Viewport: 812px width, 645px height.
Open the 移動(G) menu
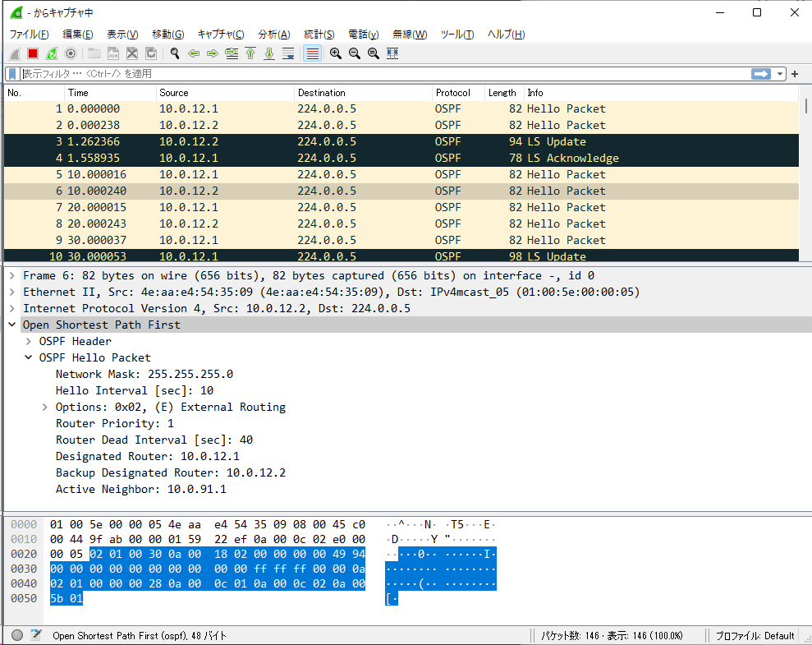(167, 35)
